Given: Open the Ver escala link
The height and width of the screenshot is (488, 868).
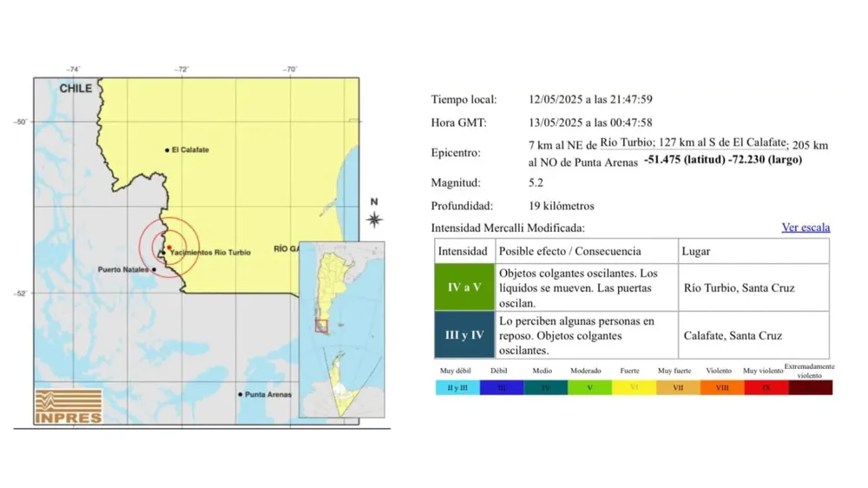Looking at the screenshot, I should 806,228.
